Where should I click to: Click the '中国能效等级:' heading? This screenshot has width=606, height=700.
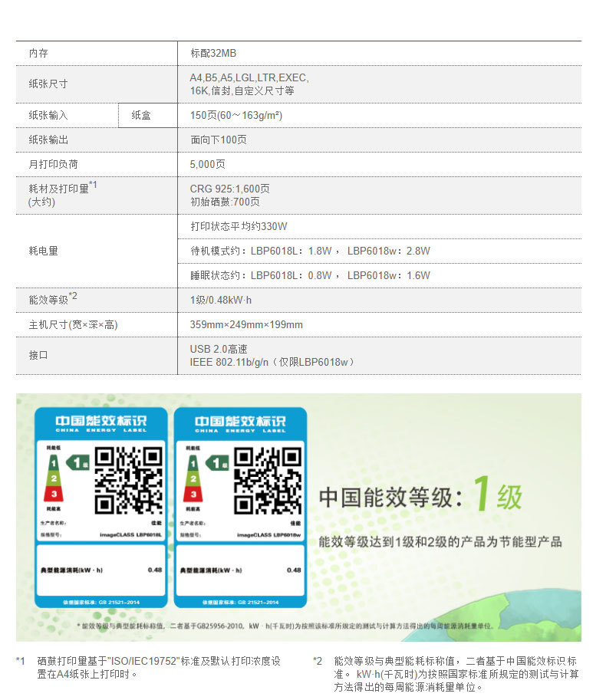(x=391, y=498)
